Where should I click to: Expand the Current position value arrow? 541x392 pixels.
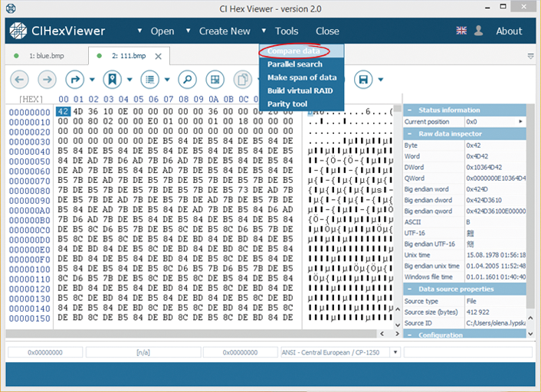[x=520, y=122]
